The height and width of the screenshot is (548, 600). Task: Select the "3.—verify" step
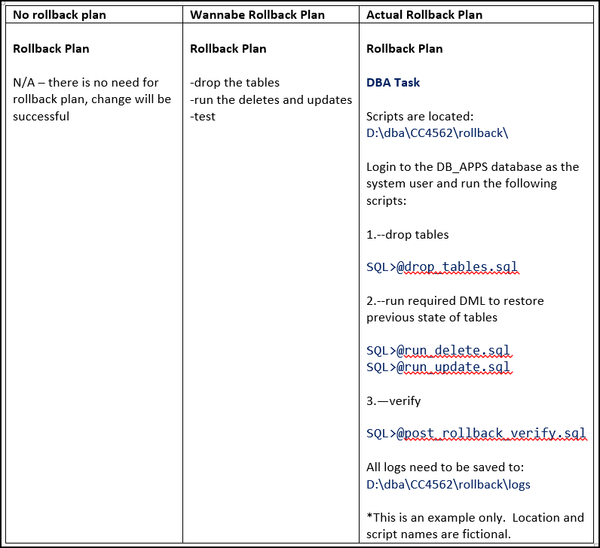point(393,401)
